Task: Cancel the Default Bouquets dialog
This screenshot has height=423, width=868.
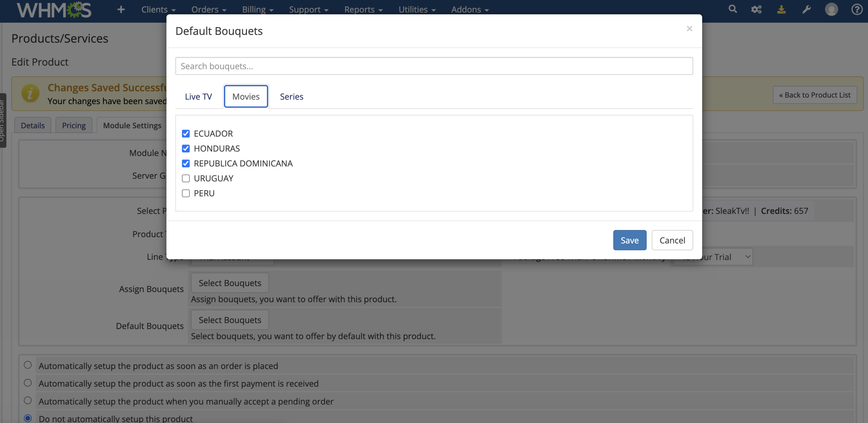Action: pyautogui.click(x=672, y=240)
